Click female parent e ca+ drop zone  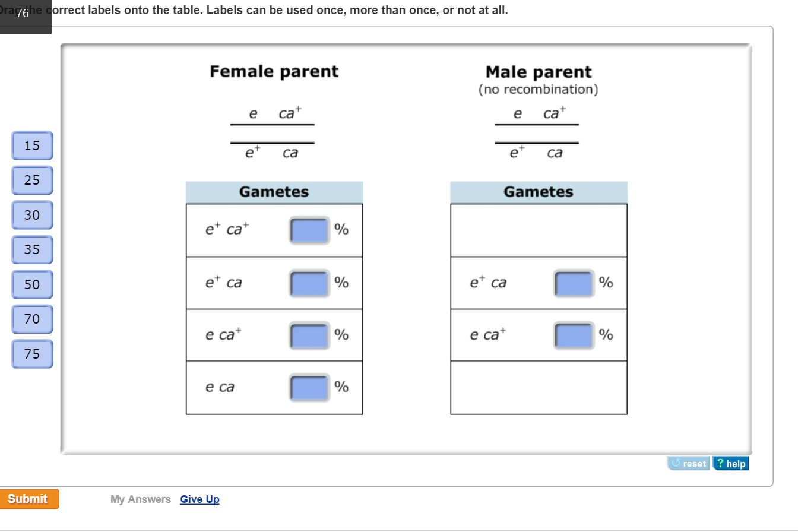[308, 335]
